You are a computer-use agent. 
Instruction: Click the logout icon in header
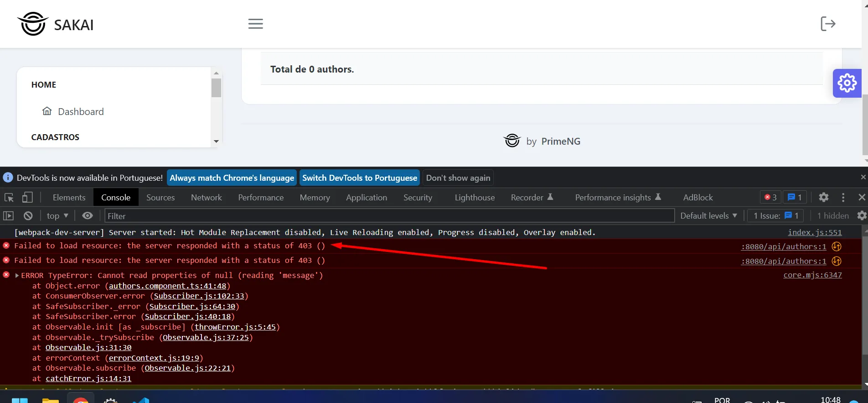827,24
